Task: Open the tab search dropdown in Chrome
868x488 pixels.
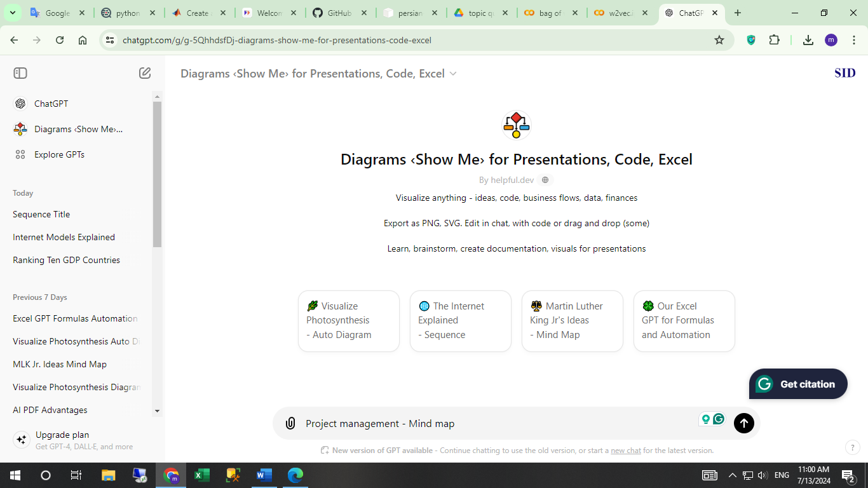Action: 13,13
